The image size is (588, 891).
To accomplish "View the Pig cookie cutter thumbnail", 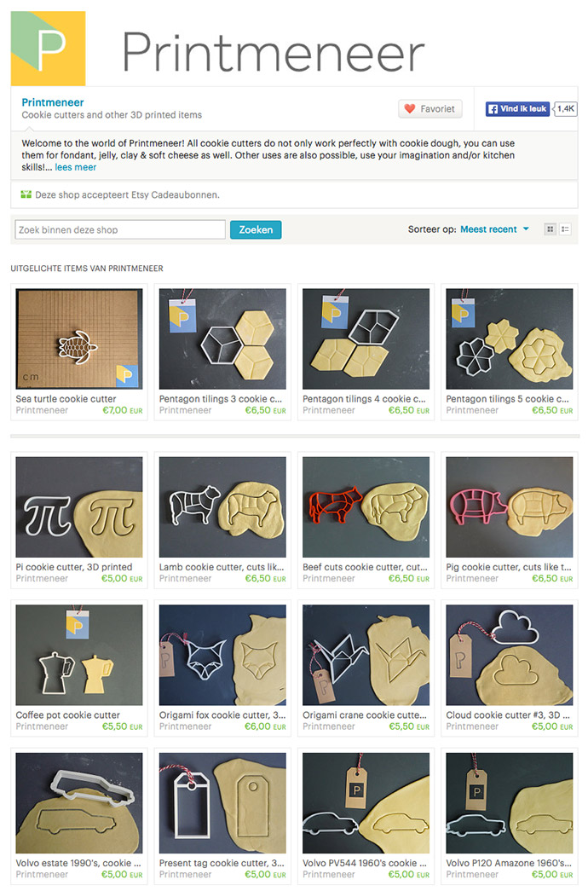I will click(x=510, y=506).
